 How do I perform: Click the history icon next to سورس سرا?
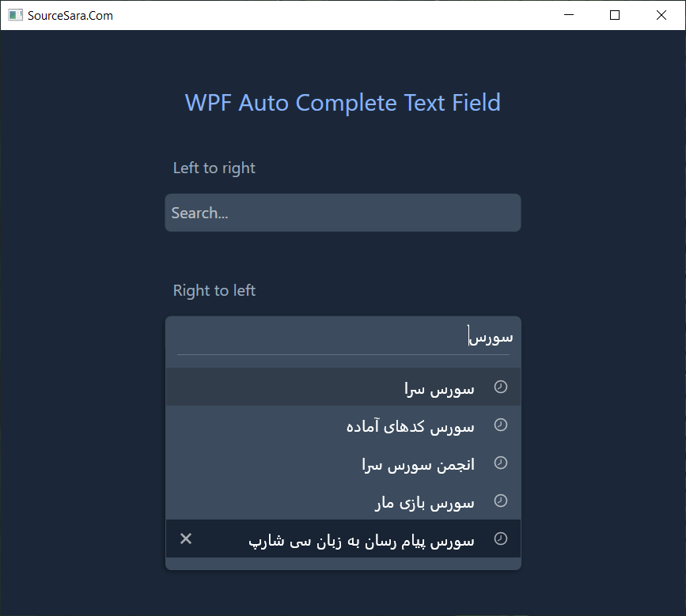tap(501, 387)
